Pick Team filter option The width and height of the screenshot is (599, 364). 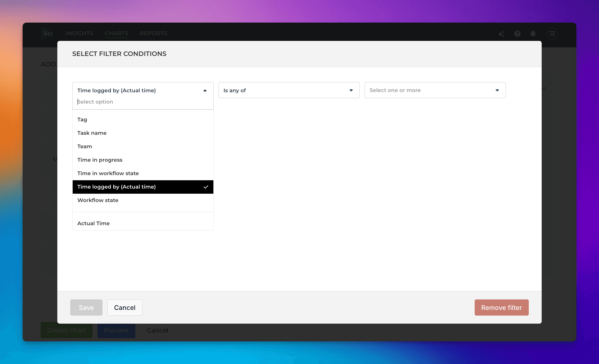[85, 146]
